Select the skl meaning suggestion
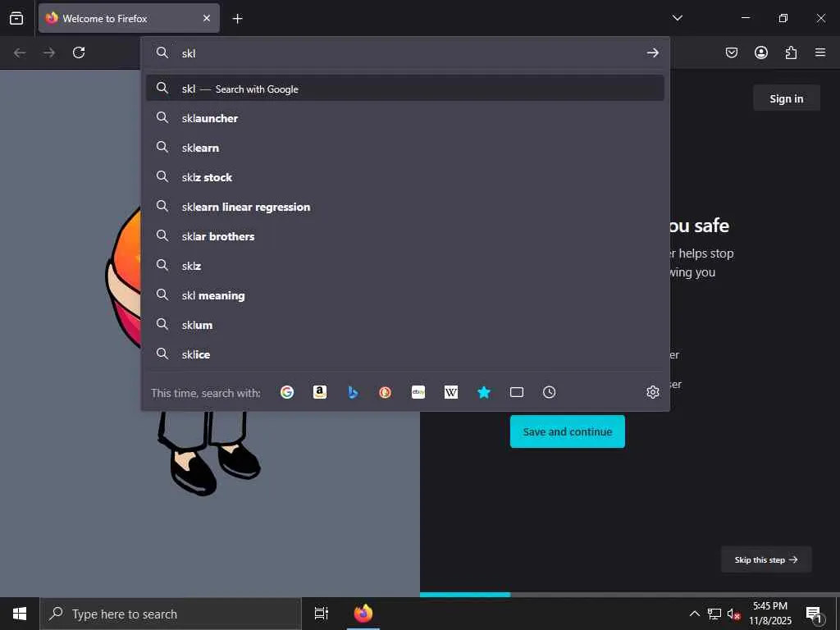Viewport: 840px width, 630px height. point(405,295)
